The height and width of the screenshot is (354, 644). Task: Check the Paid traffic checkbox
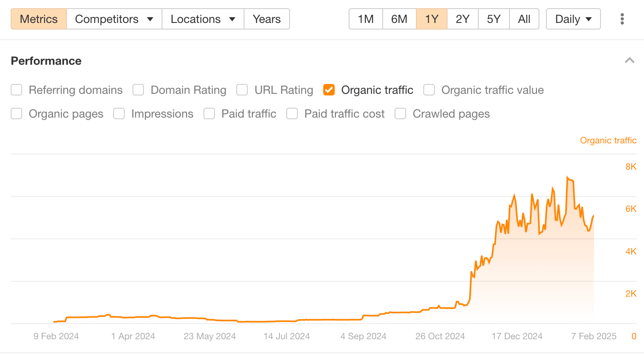pyautogui.click(x=209, y=113)
